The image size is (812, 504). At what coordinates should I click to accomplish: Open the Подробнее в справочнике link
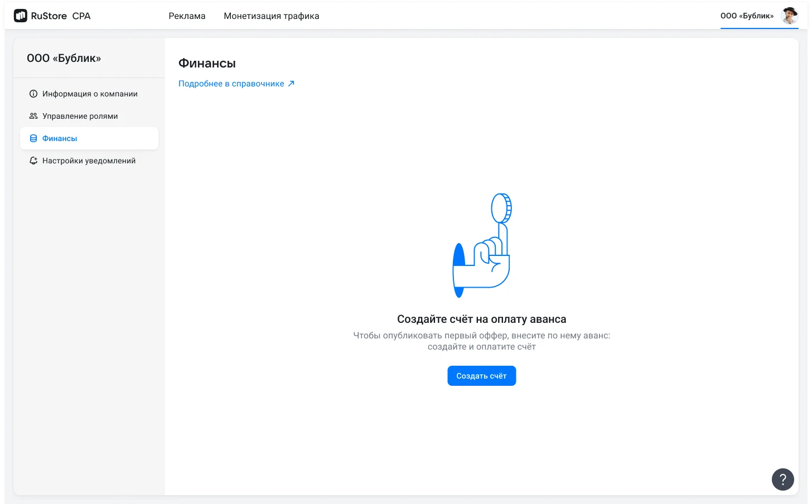[231, 84]
